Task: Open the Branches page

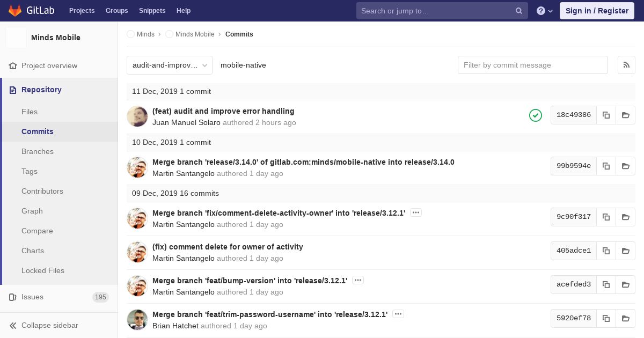Action: (38, 151)
